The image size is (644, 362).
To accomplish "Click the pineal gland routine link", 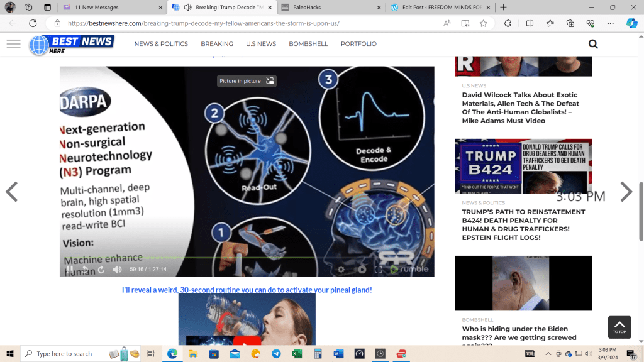I will click(247, 290).
